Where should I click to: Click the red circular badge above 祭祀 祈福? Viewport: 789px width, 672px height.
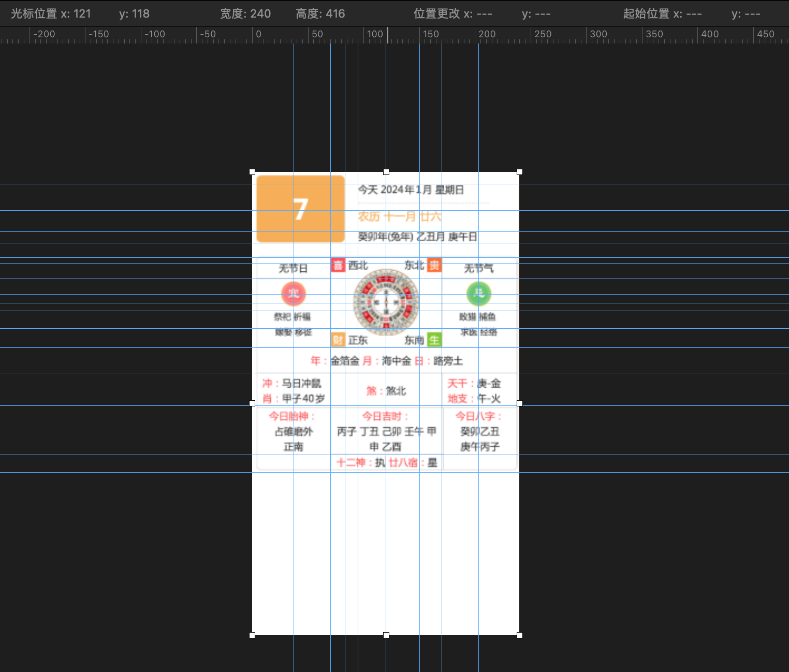(294, 294)
